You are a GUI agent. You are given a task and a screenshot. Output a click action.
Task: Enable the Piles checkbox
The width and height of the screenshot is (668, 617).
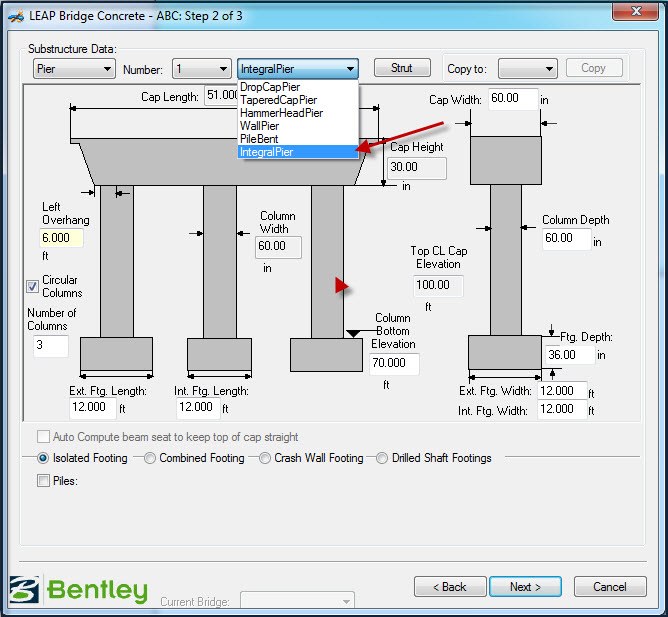[x=43, y=481]
